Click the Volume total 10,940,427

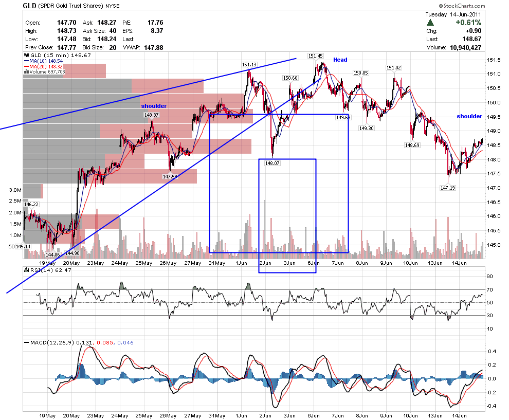click(465, 47)
